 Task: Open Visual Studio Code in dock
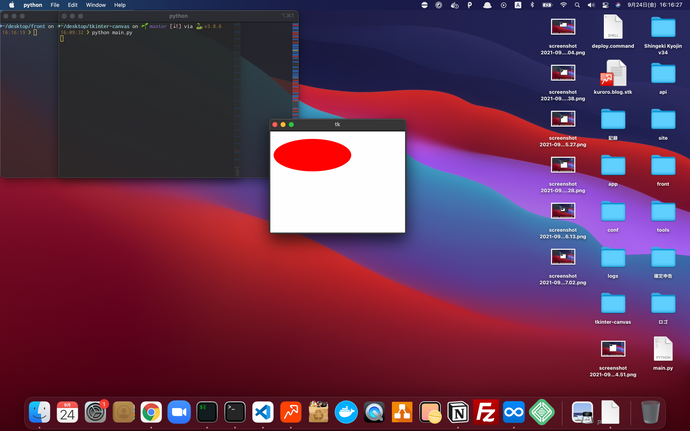pos(263,411)
